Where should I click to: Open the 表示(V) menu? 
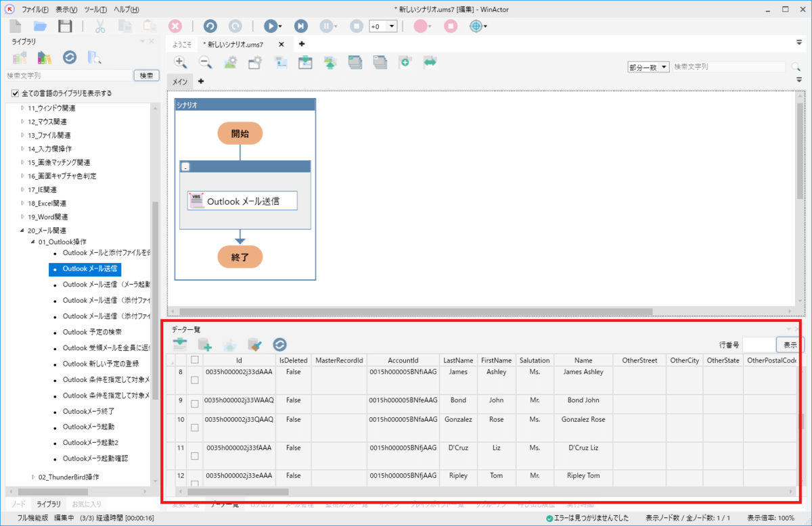pyautogui.click(x=66, y=9)
